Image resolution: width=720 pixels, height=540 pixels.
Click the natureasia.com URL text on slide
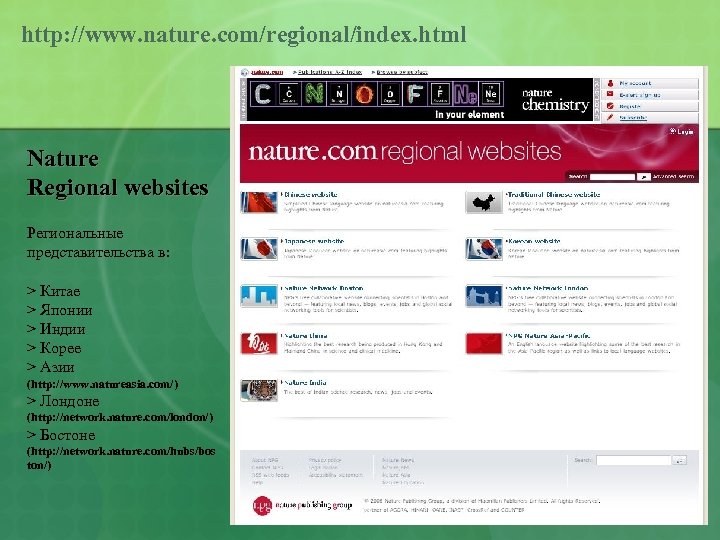[x=102, y=384]
